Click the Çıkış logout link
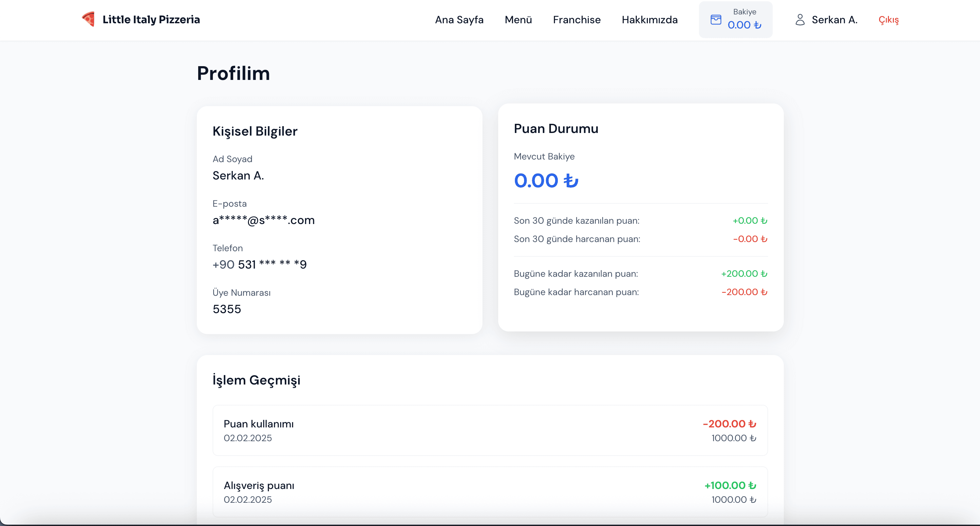 [888, 19]
